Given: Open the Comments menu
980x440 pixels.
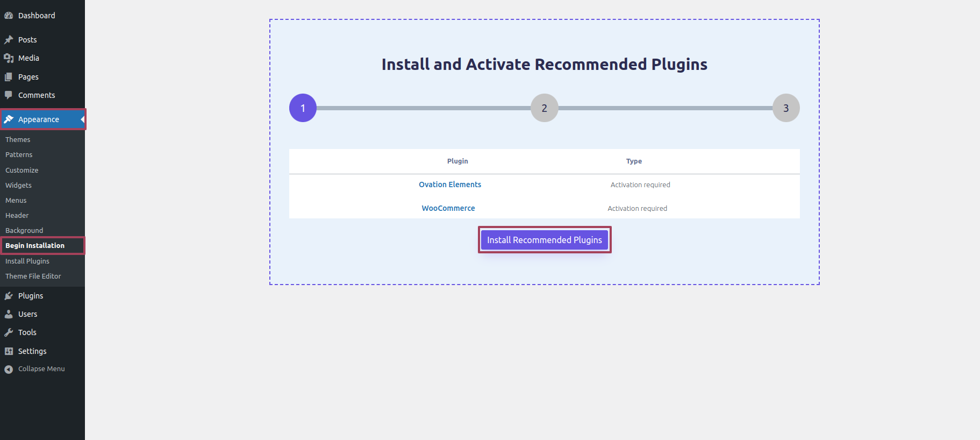Looking at the screenshot, I should click(x=37, y=95).
